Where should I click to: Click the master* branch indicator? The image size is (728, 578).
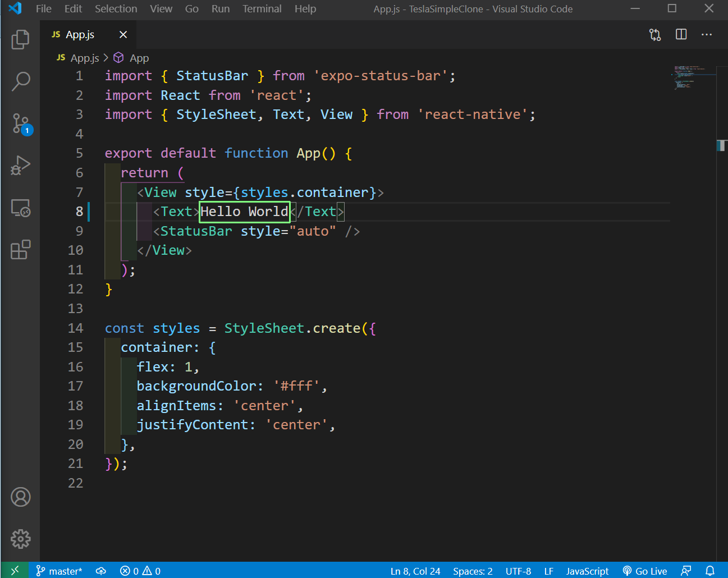59,571
